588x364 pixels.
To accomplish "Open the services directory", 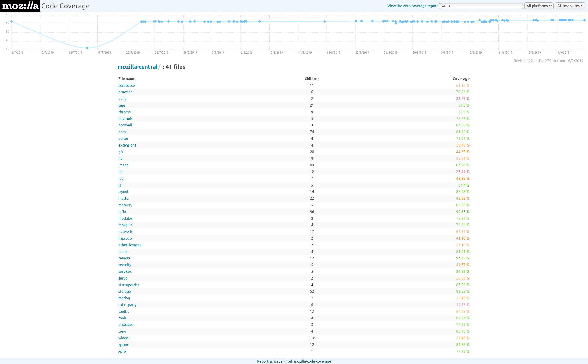I will (x=125, y=271).
